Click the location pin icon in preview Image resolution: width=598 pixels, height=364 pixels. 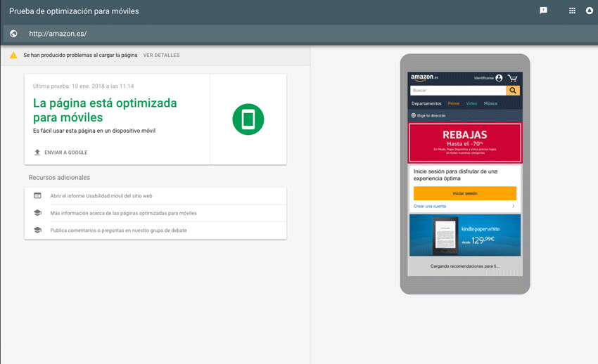point(414,115)
